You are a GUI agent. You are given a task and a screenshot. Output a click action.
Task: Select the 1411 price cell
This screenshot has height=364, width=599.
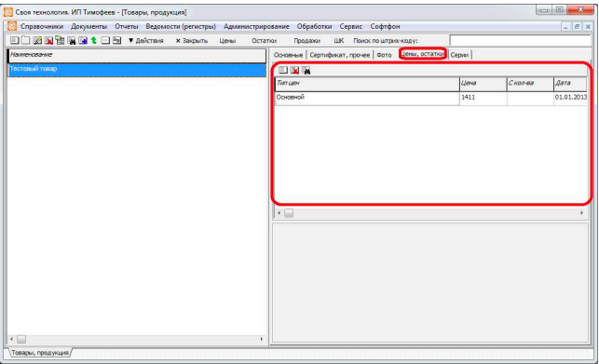483,98
